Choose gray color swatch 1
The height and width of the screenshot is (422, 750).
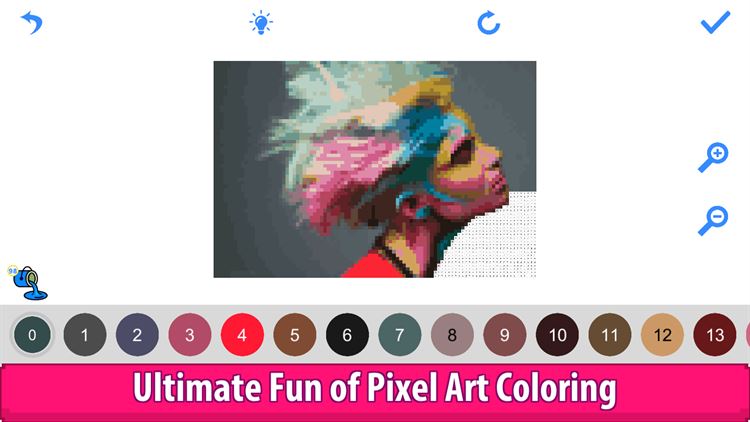[x=85, y=334]
